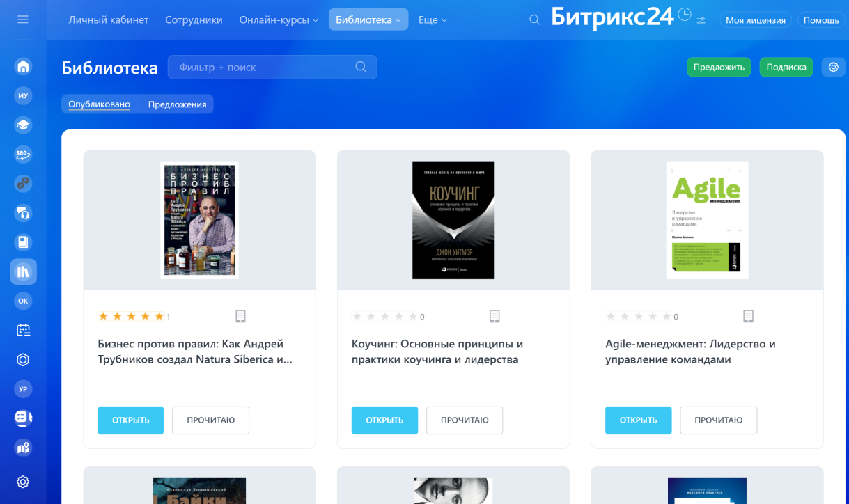Mark Коучинг book as Прочитаю
The height and width of the screenshot is (504, 849).
tap(465, 420)
